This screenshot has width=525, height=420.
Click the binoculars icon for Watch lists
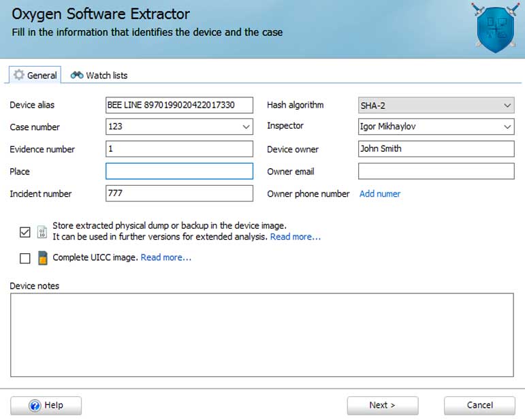coord(77,76)
